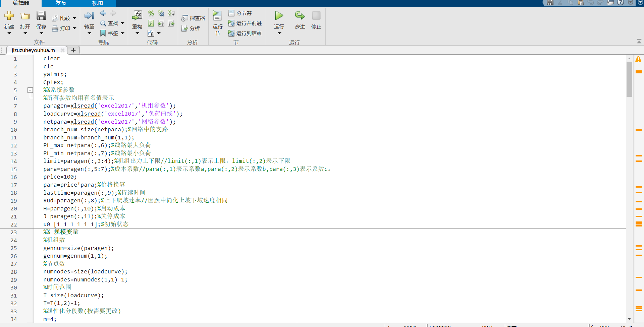The width and height of the screenshot is (644, 327).
Task: Click Run and Advance (运行并前进) button
Action: click(x=245, y=23)
